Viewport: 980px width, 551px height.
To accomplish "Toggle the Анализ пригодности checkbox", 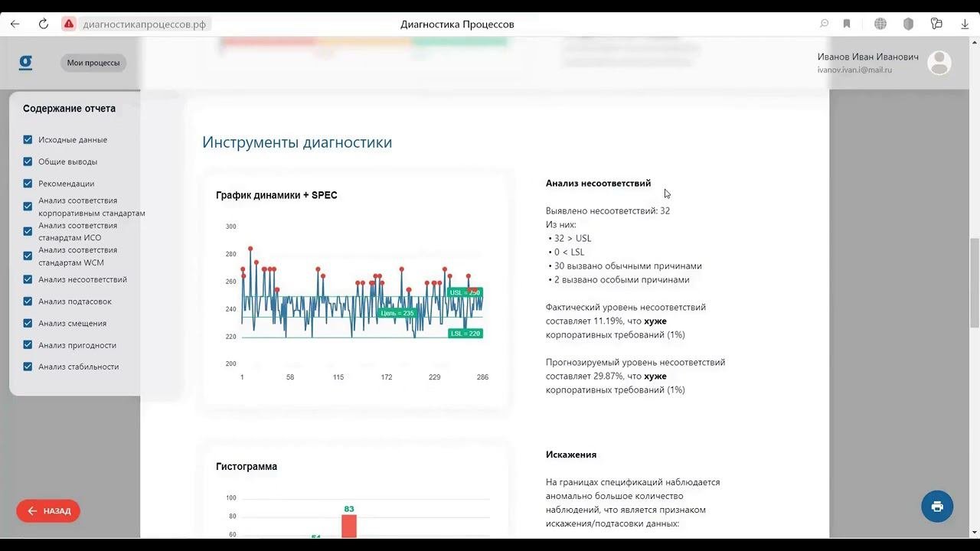I will coord(28,345).
